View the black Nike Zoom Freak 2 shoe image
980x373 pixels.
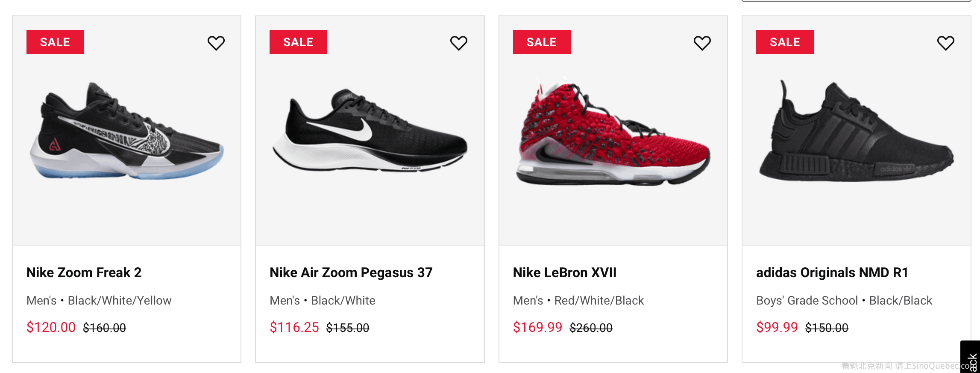point(126,130)
